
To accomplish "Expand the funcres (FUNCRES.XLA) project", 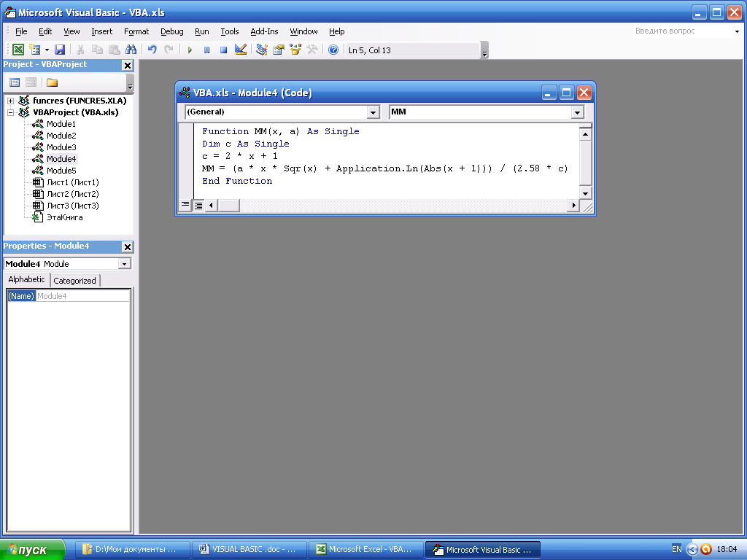I will click(10, 101).
